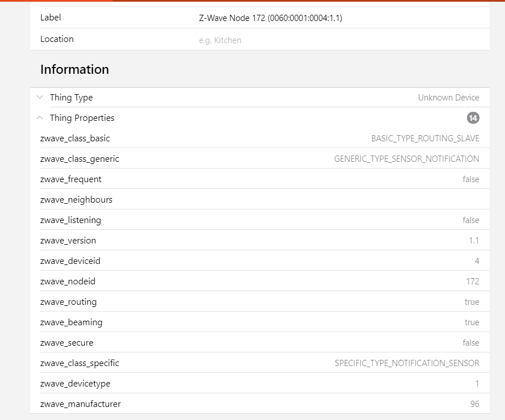Image resolution: width=505 pixels, height=420 pixels.
Task: Select the zwave_manufacturer property row
Action: pos(259,404)
